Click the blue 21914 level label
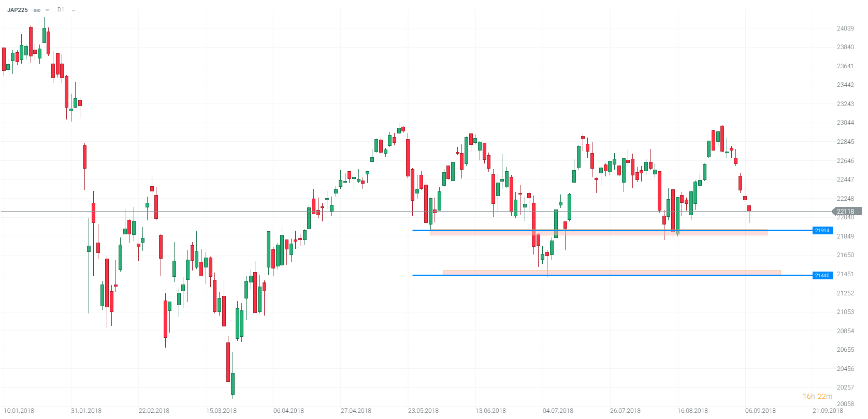 (822, 231)
